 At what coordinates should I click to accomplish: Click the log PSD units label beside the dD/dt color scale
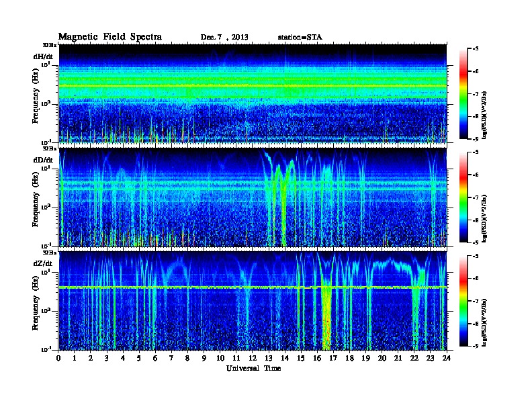[485, 218]
